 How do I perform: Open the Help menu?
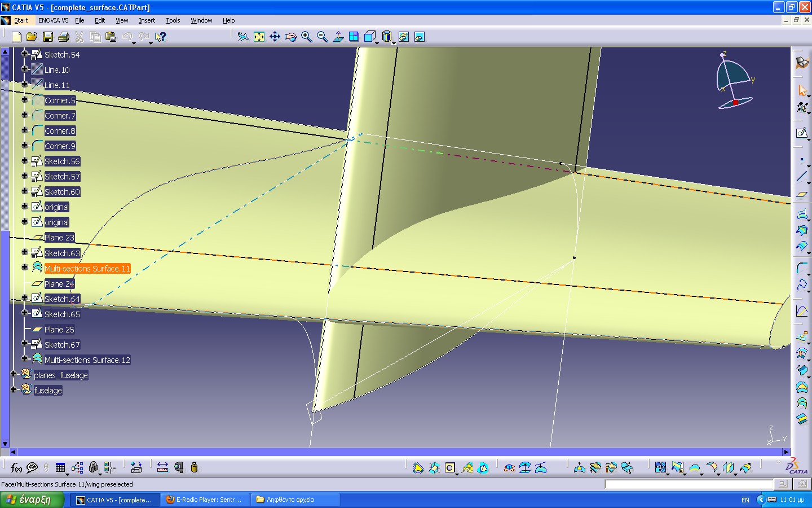[x=228, y=20]
